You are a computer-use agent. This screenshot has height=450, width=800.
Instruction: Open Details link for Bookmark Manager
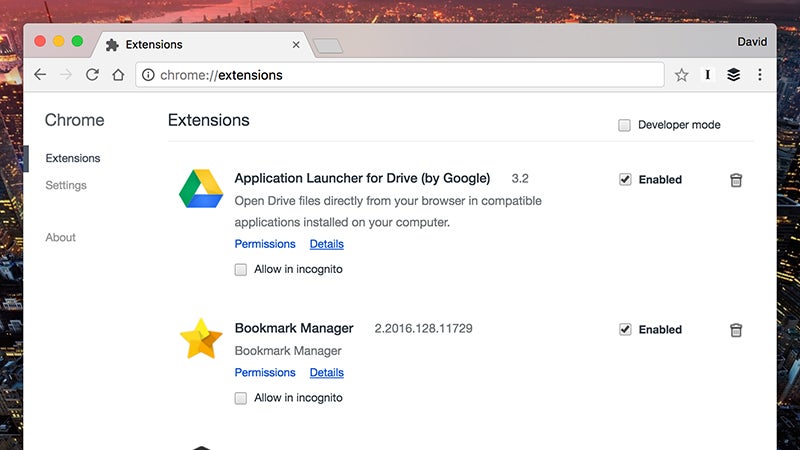[x=326, y=373]
